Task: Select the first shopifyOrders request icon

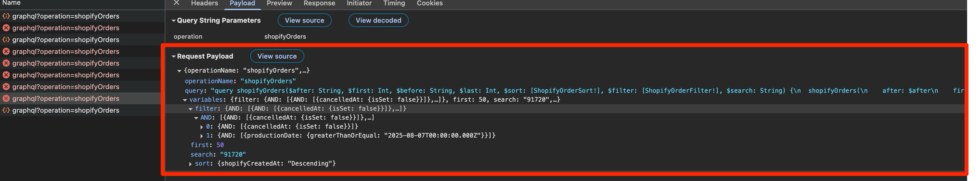Action: pyautogui.click(x=6, y=16)
